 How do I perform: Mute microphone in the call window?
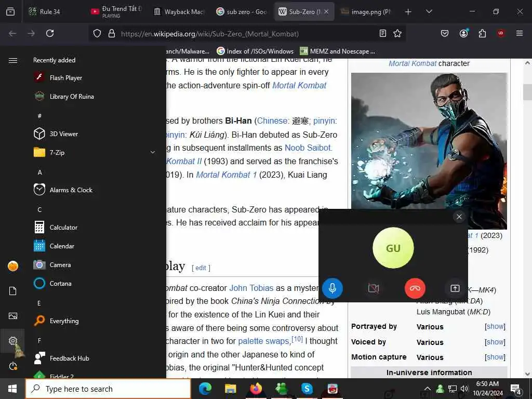[x=332, y=288]
